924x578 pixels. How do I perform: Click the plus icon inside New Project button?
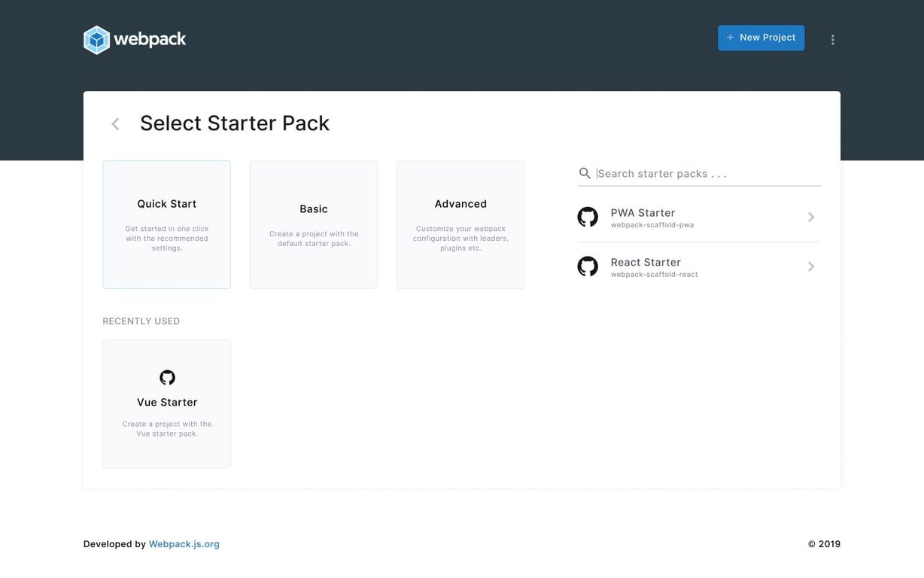(x=729, y=37)
